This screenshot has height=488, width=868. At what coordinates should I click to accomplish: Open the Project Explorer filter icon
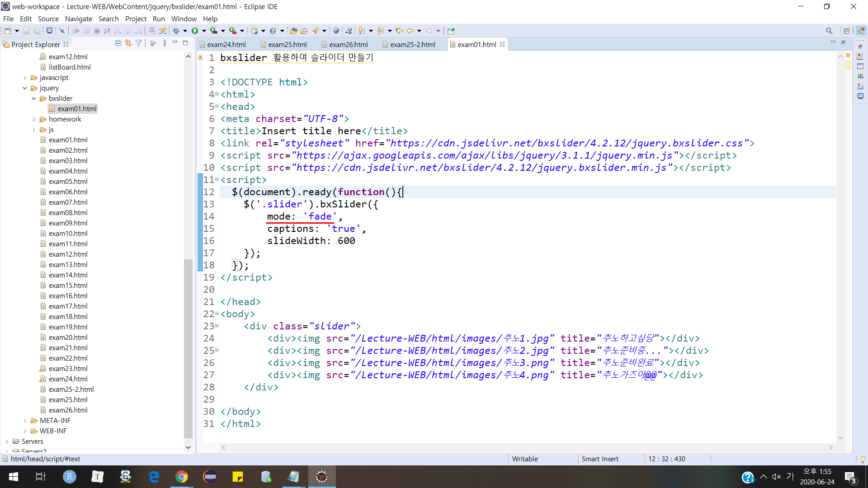click(139, 43)
